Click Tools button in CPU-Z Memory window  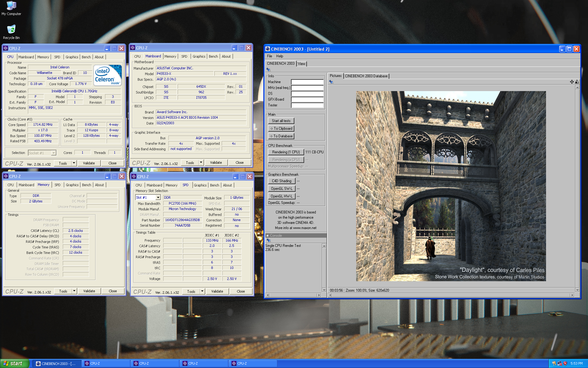(x=63, y=291)
